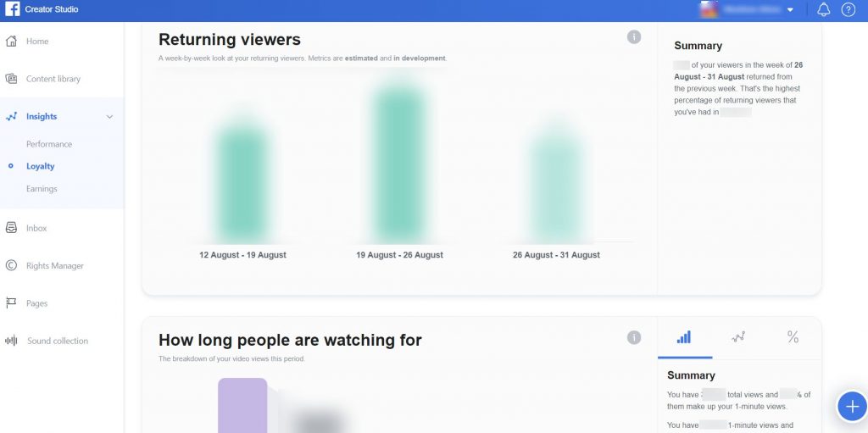Click the '19 August - 26 August' label

pyautogui.click(x=400, y=255)
